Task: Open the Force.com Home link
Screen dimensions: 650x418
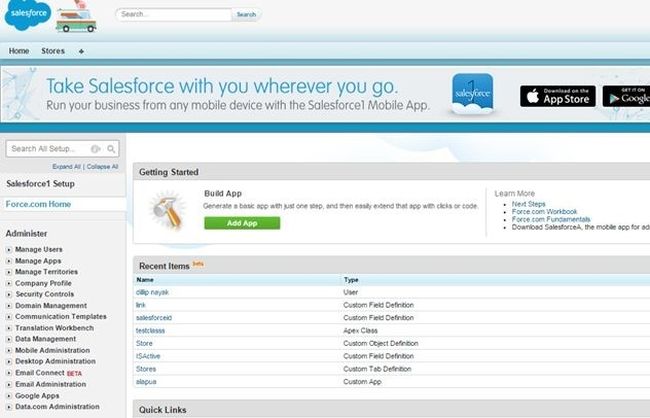Action: coord(38,204)
